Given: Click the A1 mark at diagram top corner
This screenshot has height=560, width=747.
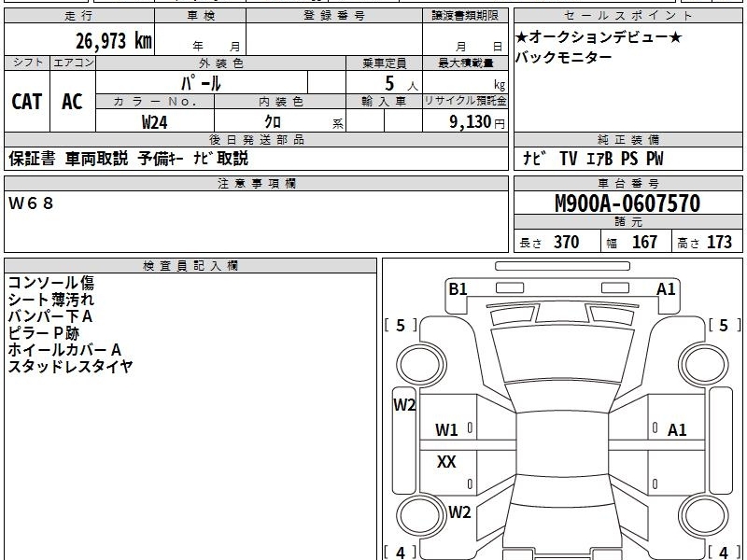Looking at the screenshot, I should [666, 289].
